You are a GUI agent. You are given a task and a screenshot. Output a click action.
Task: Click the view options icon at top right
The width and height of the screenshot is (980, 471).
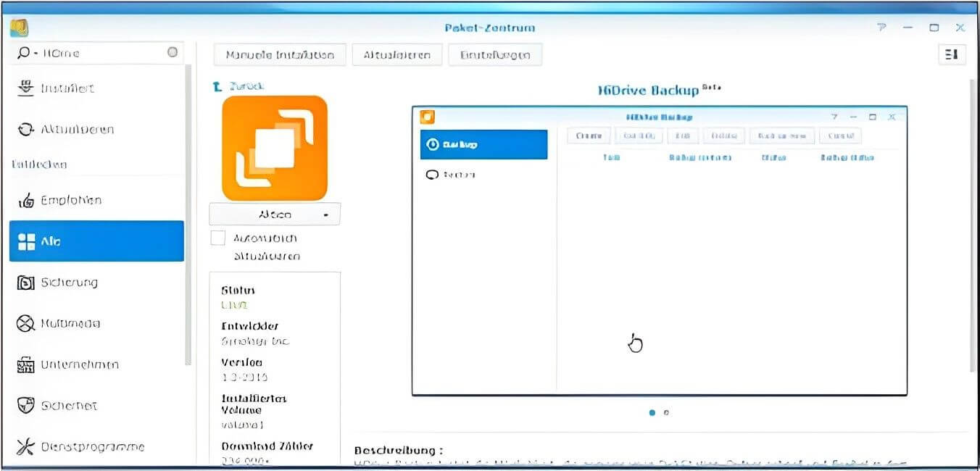pyautogui.click(x=951, y=54)
